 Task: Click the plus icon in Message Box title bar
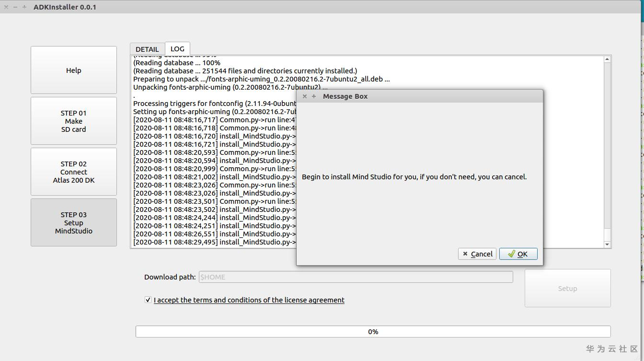314,96
